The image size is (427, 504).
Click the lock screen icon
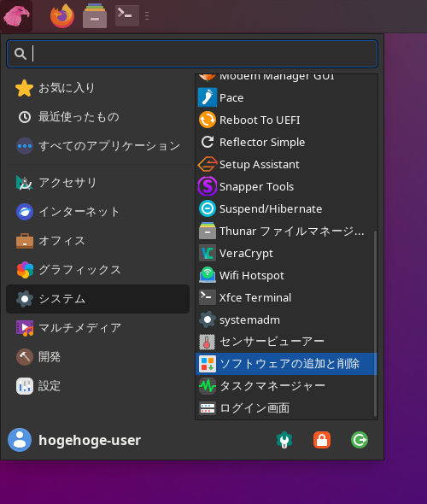[322, 440]
